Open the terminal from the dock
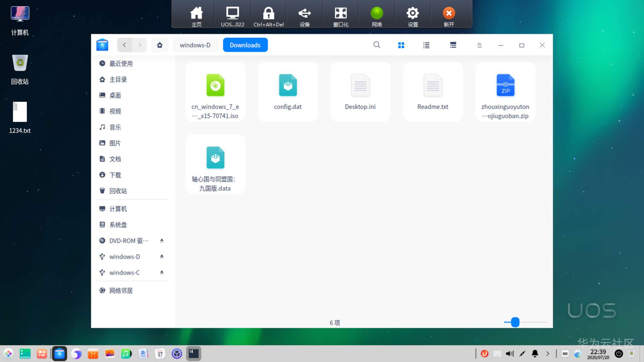Viewport: 644px width, 362px height. pos(194,354)
